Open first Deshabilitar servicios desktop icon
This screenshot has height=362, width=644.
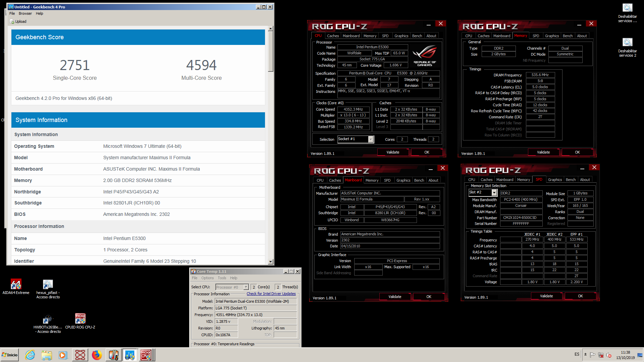point(627,13)
